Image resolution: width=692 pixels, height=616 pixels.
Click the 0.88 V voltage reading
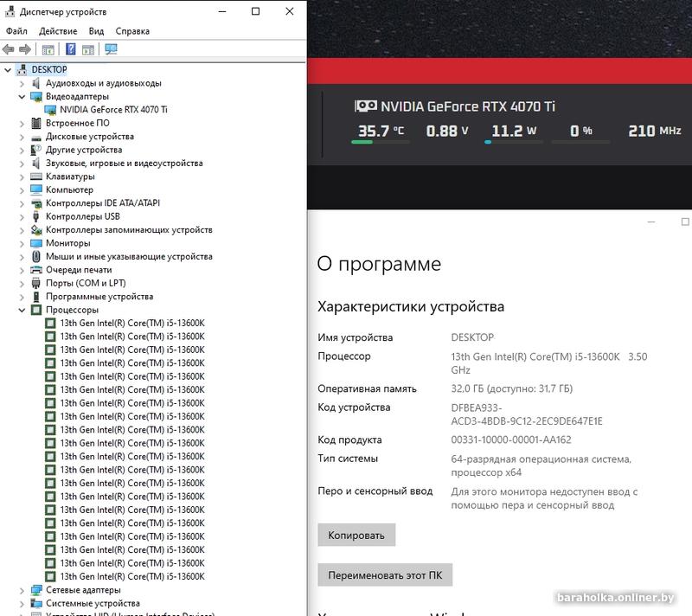(447, 131)
